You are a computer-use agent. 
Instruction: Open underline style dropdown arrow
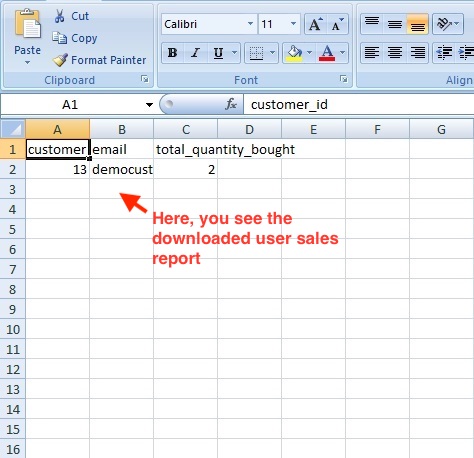point(235,53)
